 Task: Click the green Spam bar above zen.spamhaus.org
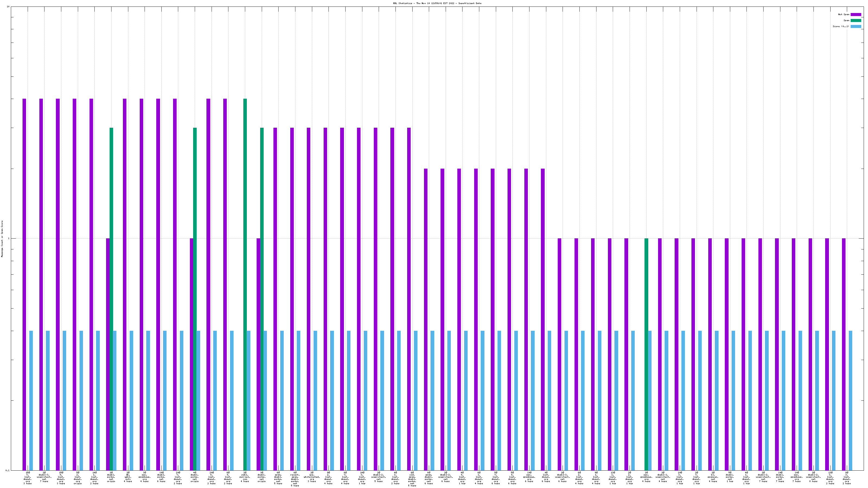tap(646, 354)
